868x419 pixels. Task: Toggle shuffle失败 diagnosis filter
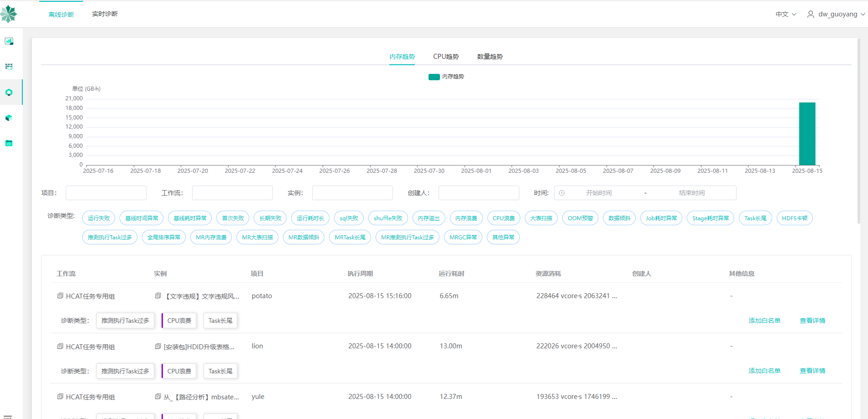pos(388,218)
